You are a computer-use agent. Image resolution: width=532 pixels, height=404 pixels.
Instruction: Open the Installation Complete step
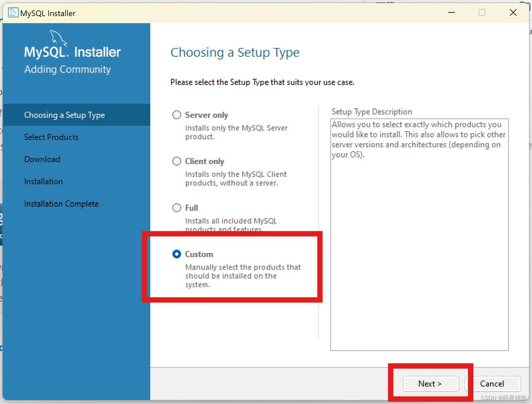61,204
